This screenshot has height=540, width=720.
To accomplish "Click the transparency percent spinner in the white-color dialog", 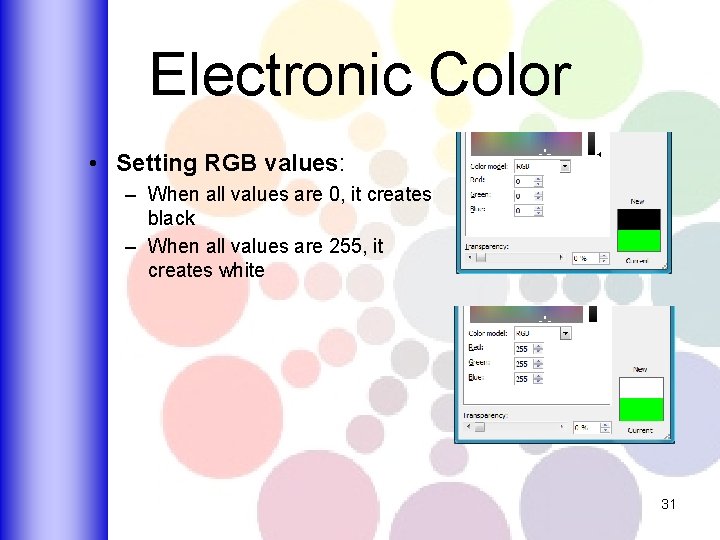I will [x=606, y=428].
